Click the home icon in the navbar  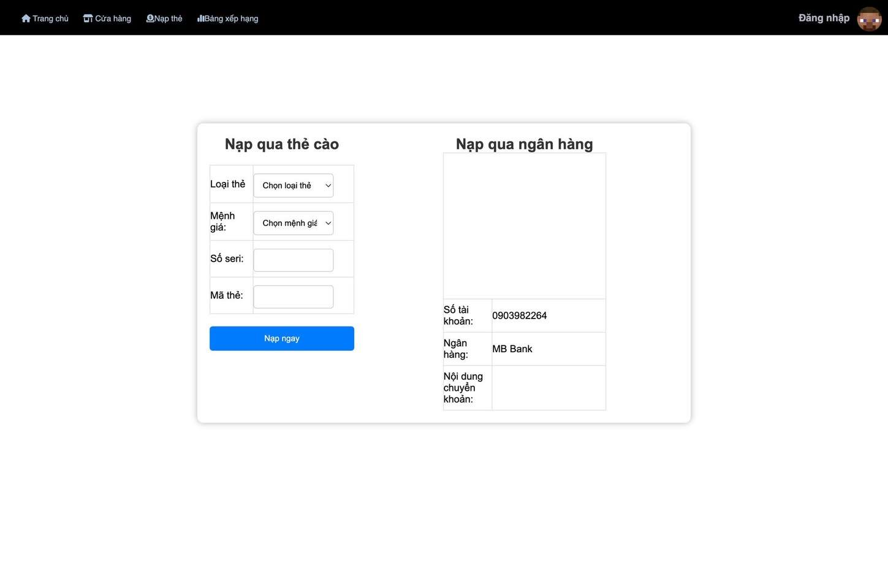[26, 18]
